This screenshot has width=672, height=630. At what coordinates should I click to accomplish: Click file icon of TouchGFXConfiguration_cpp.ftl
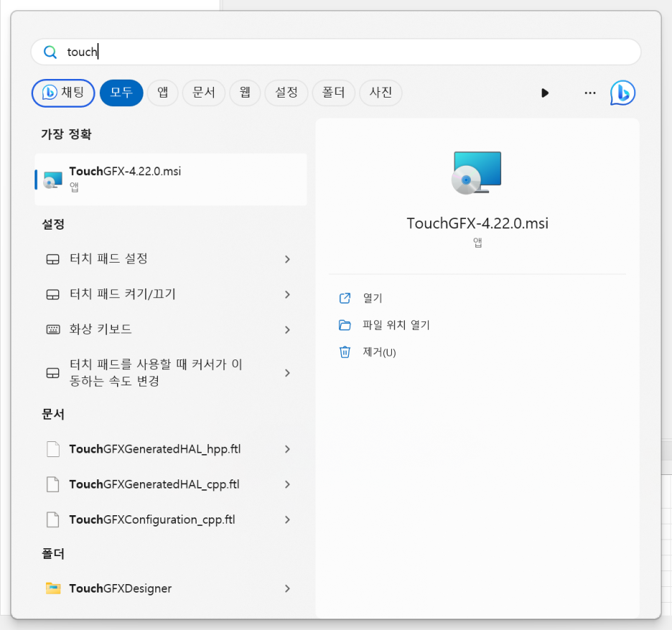pos(52,519)
